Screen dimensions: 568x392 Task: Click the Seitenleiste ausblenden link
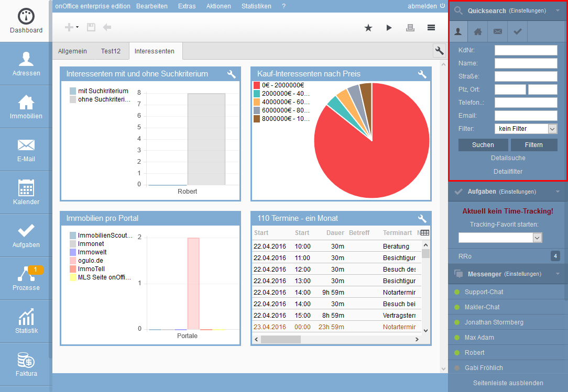(x=508, y=383)
